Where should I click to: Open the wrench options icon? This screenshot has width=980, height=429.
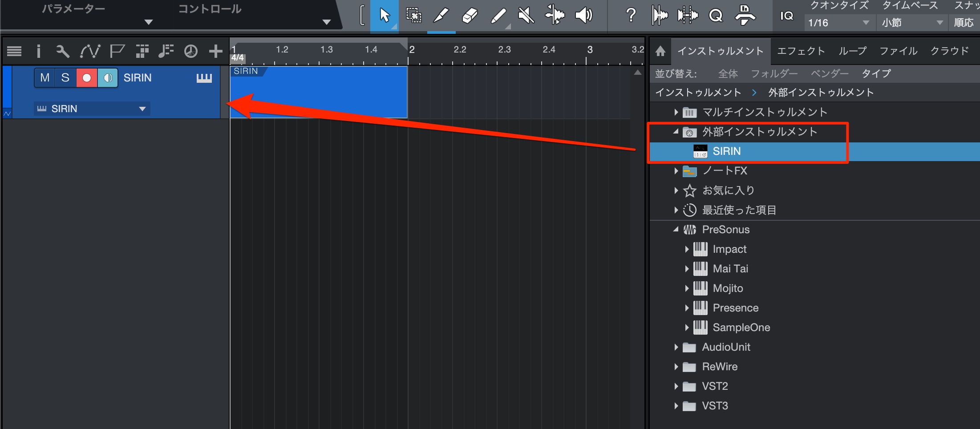pyautogui.click(x=62, y=51)
